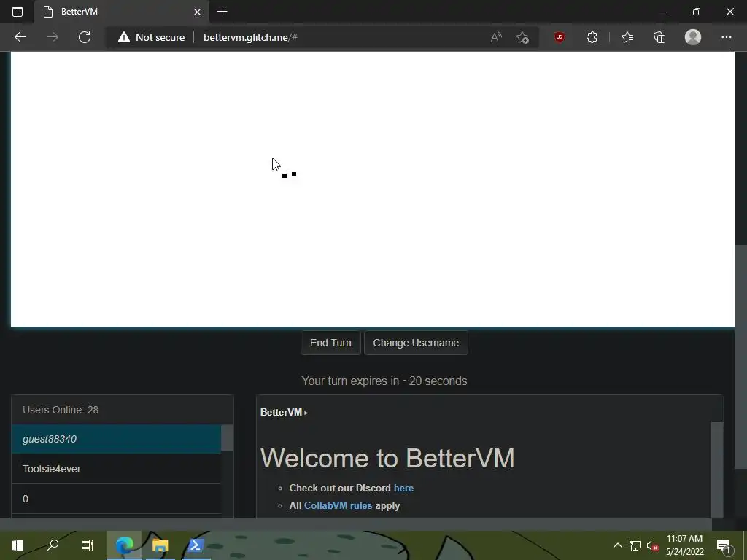Select user Tootsie4ever in the list
The height and width of the screenshot is (560, 747).
[x=116, y=469]
